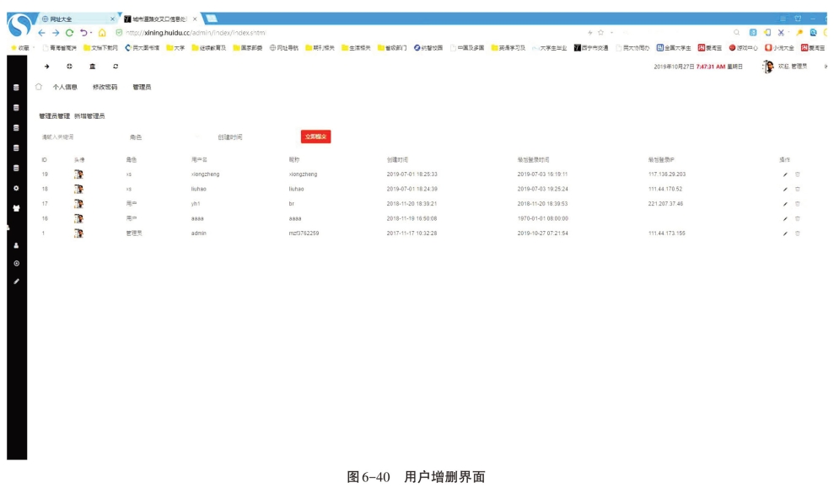Expand the 收藏 favorites dropdown arrow

(x=34, y=48)
